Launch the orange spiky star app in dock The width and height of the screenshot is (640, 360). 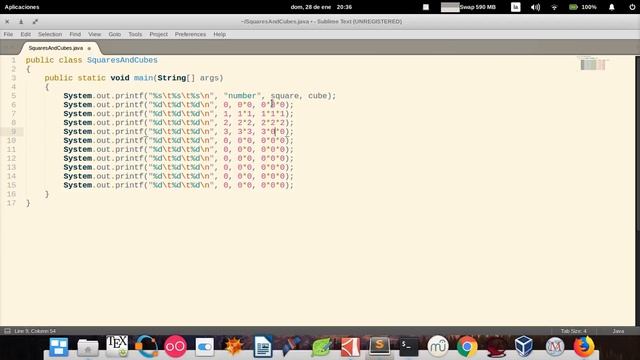(x=234, y=347)
